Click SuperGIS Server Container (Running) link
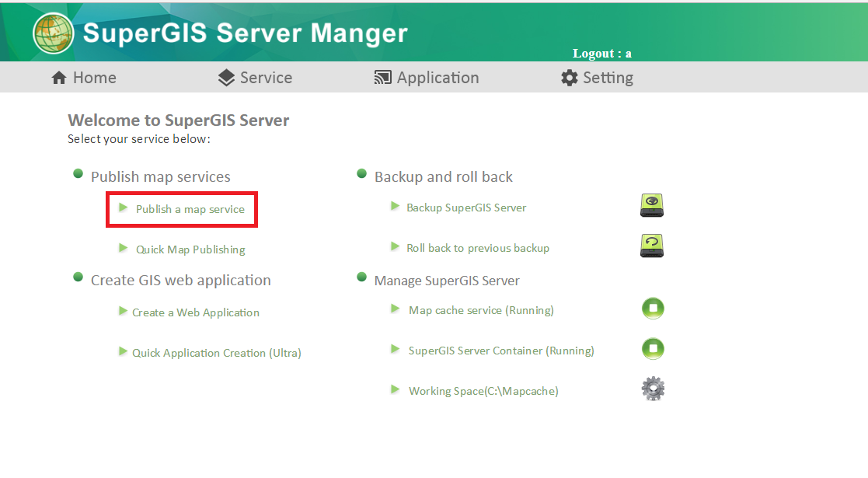This screenshot has height=478, width=868. pos(501,351)
